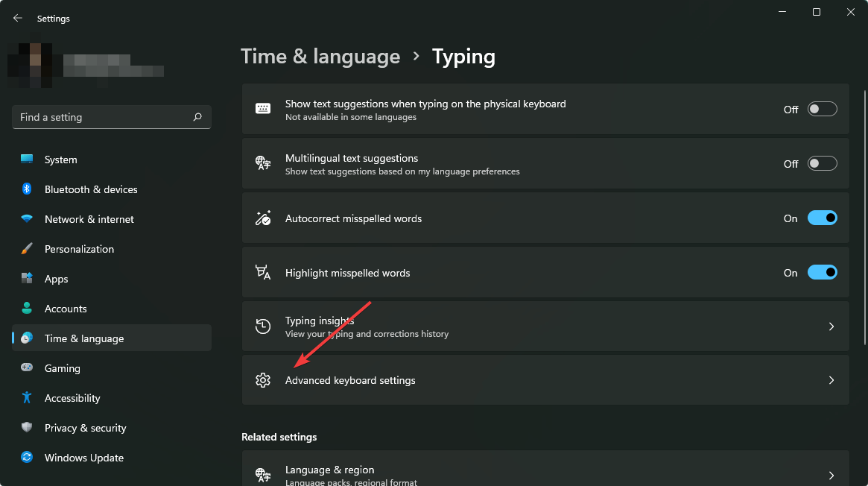The image size is (868, 486).
Task: Click the vertical scrollbar on right
Action: [865, 217]
